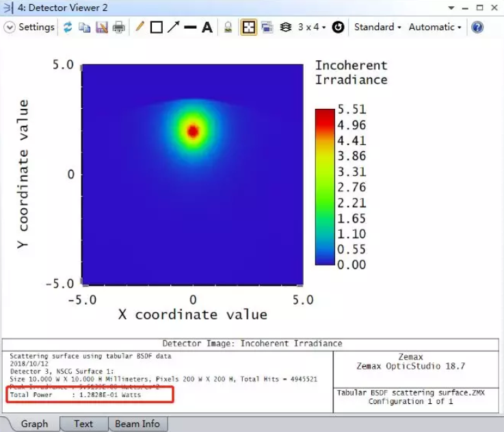The width and height of the screenshot is (504, 432).
Task: Open the 3 x 4 layout dropdown
Action: click(x=312, y=27)
